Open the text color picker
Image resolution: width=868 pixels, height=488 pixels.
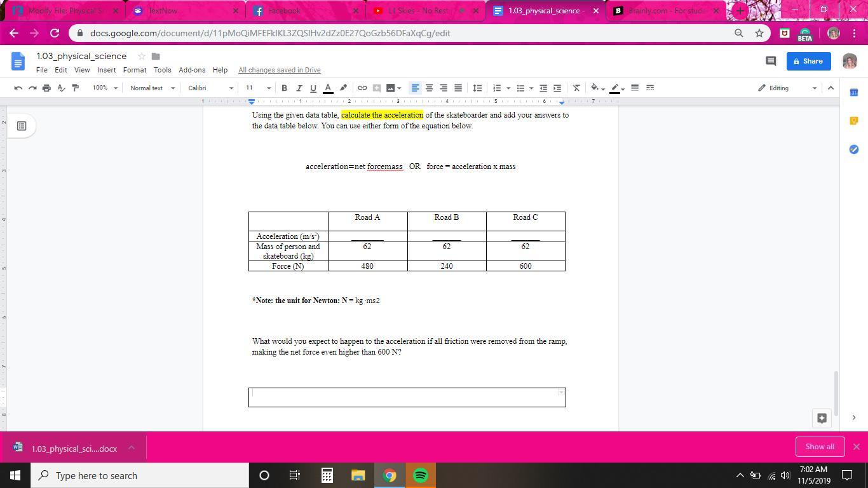[x=328, y=88]
